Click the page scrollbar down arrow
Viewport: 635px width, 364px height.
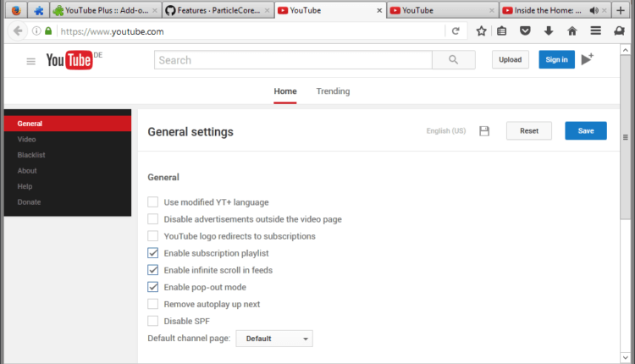pyautogui.click(x=626, y=357)
